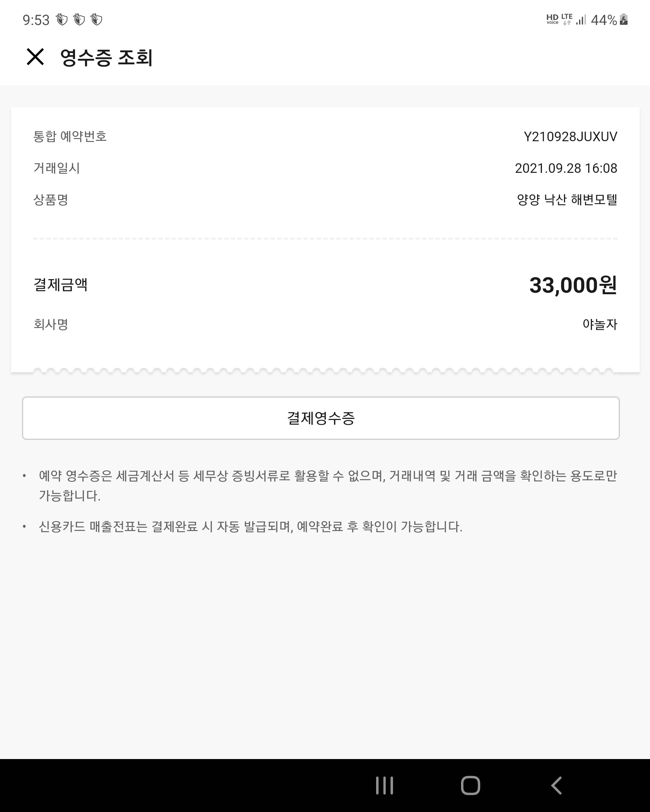Tap the third shield notification icon
The width and height of the screenshot is (650, 812).
(96, 19)
